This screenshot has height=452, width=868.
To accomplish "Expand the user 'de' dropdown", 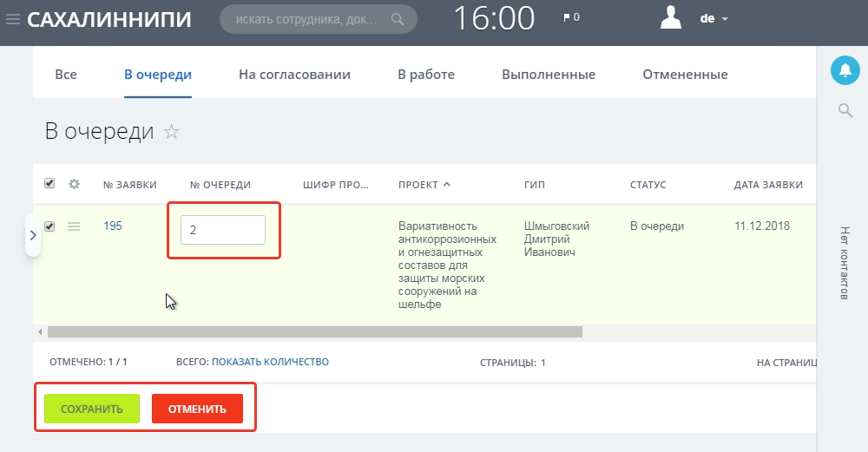I will pyautogui.click(x=714, y=18).
